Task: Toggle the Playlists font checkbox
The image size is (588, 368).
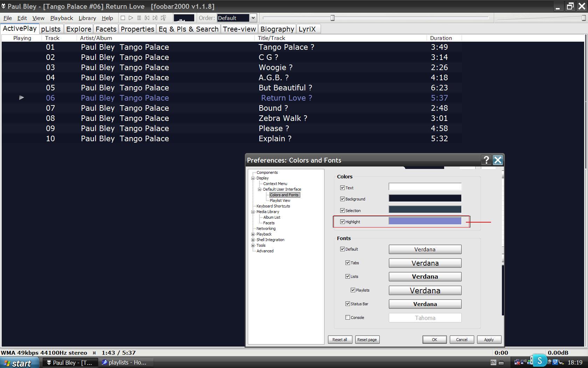Action: click(x=353, y=290)
